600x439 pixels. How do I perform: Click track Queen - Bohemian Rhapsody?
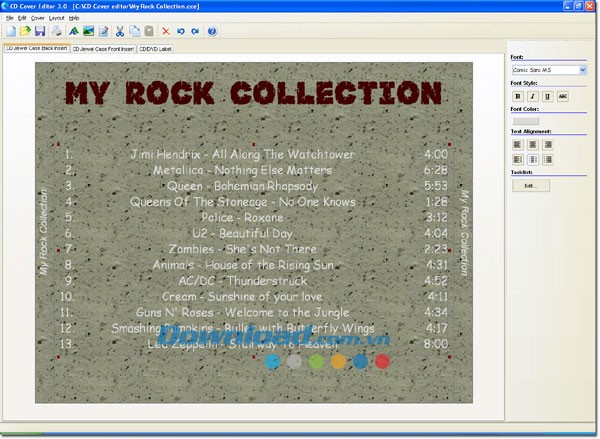pyautogui.click(x=243, y=186)
